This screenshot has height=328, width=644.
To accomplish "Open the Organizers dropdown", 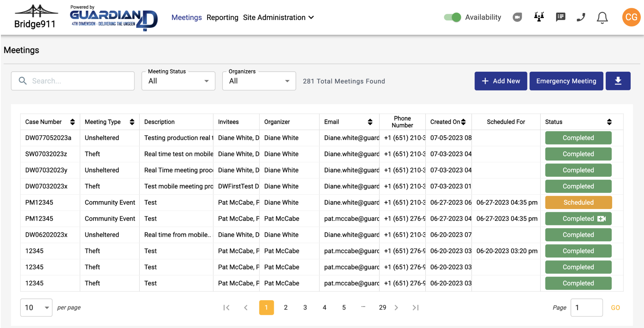I will 259,81.
